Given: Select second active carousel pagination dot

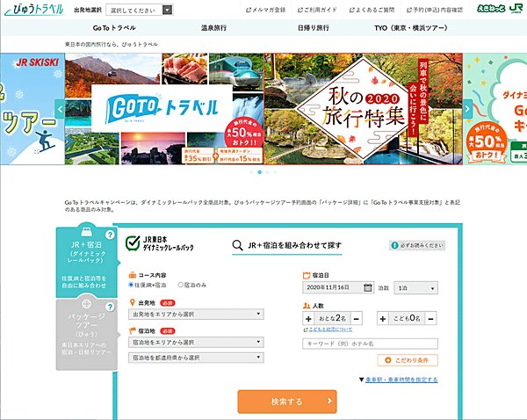Looking at the screenshot, I should point(259,172).
